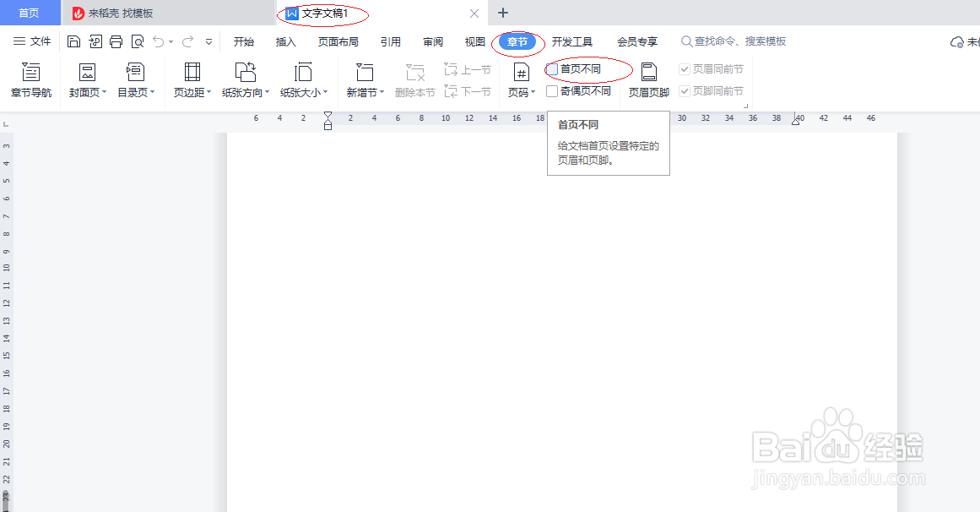Viewport: 980px width, 512px height.
Task: Select the 开发工具 ribbon tab
Action: tap(574, 41)
